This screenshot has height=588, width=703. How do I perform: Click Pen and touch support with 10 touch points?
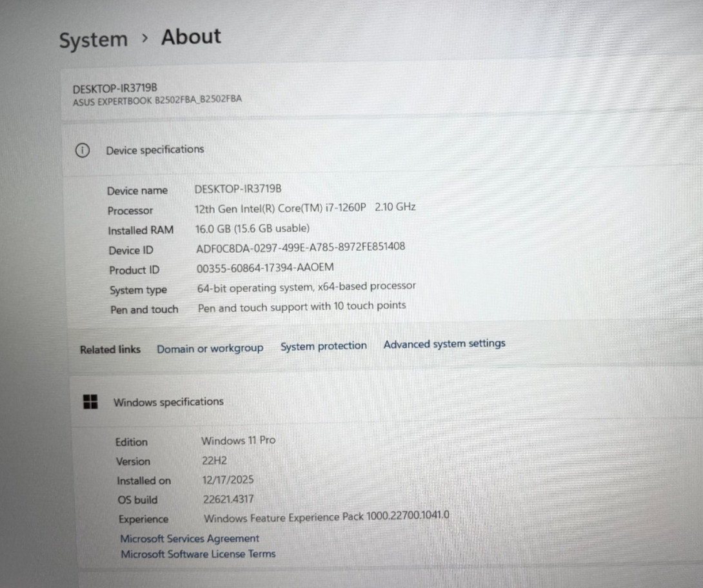(x=302, y=307)
